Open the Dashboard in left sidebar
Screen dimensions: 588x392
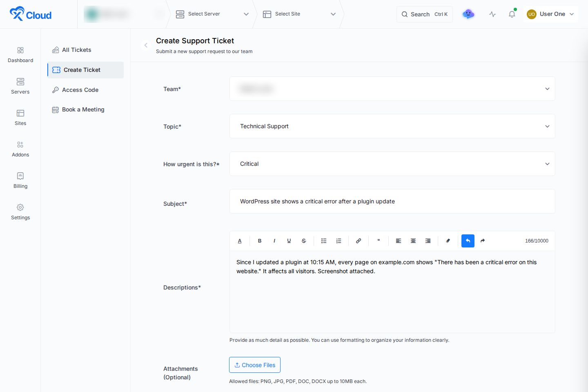click(x=20, y=55)
